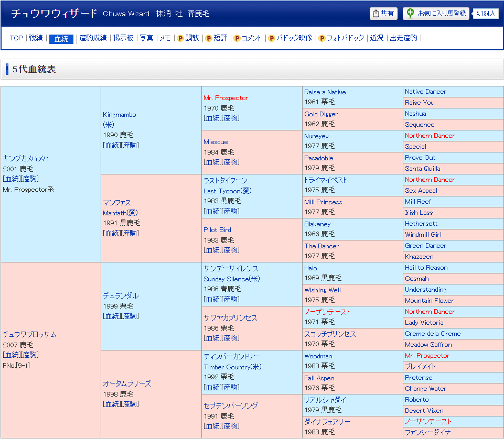The image size is (504, 439).
Task: Open the TOP tab
Action: (x=16, y=38)
